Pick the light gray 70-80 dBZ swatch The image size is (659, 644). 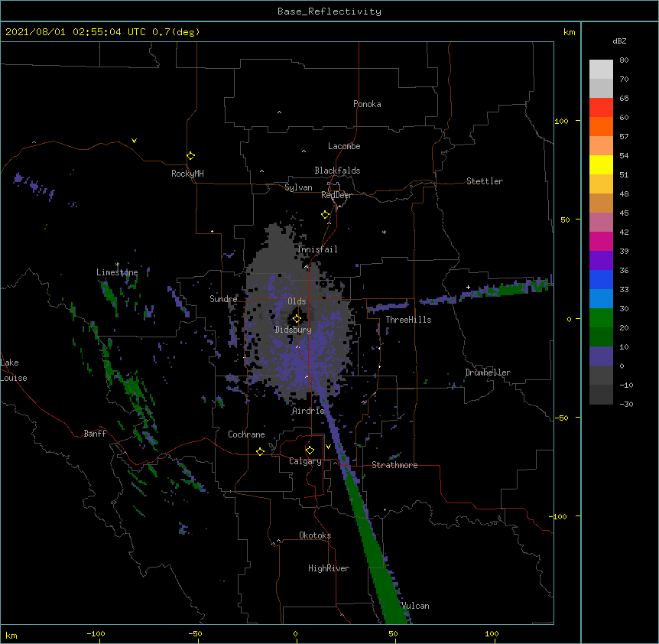[x=601, y=70]
